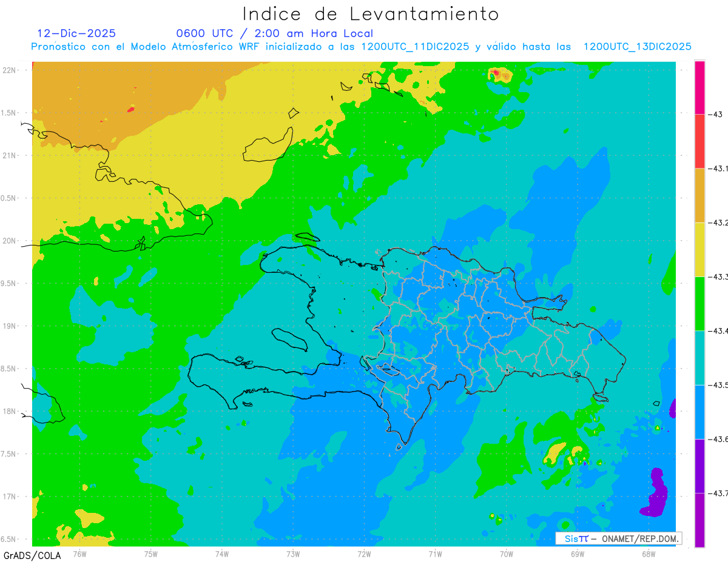Click the '-43.6' colorbar label
The image size is (728, 562).
718,439
